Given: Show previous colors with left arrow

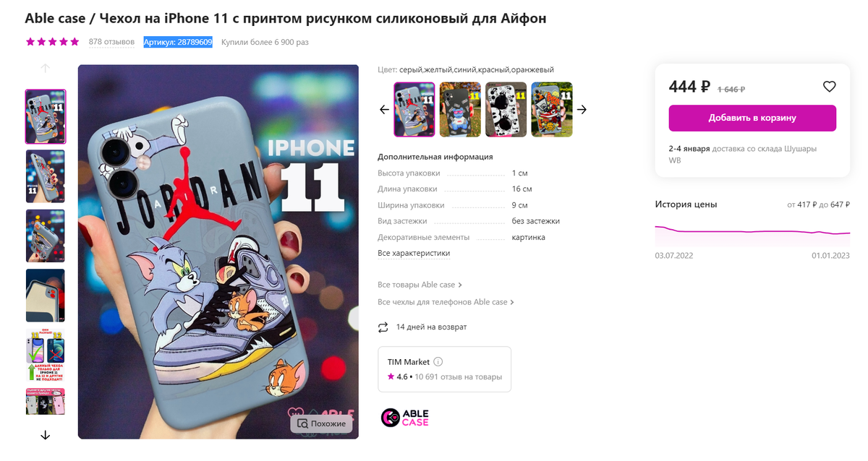Looking at the screenshot, I should coord(384,110).
